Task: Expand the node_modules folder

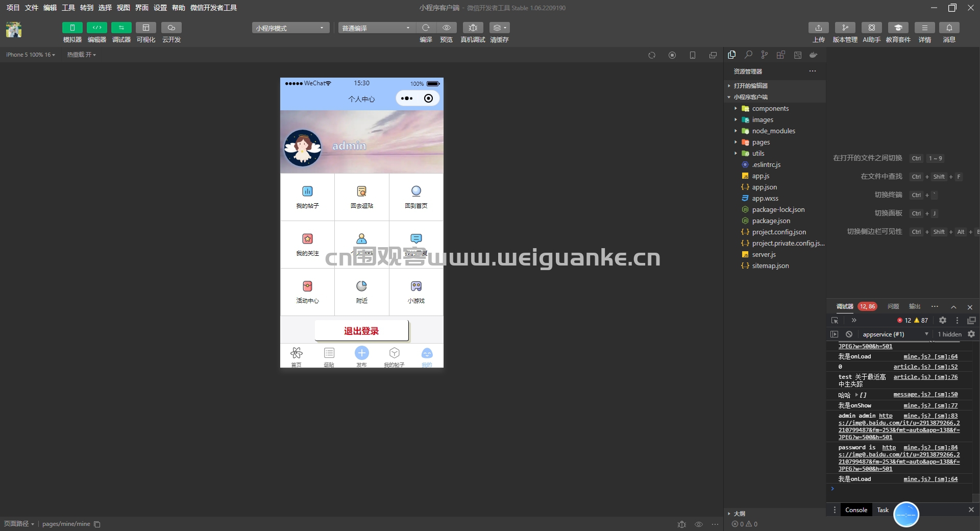Action: 775,131
